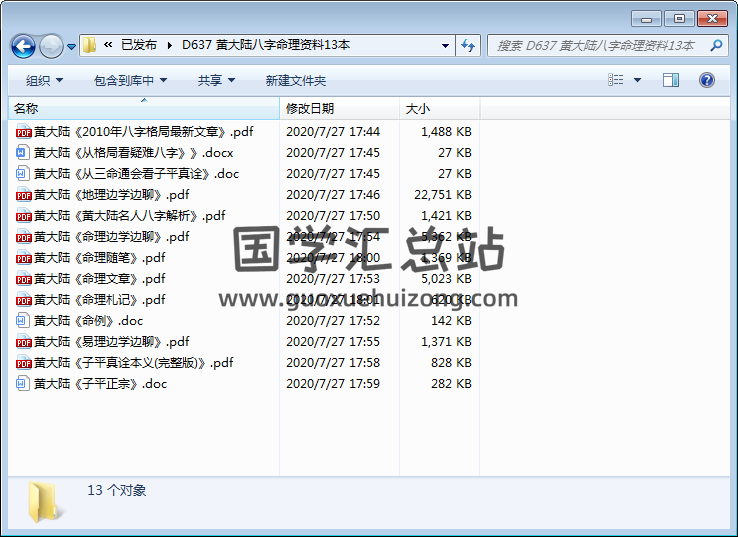The width and height of the screenshot is (738, 537).
Task: Select the Word icon of 《命例》.doc
Action: coord(24,321)
